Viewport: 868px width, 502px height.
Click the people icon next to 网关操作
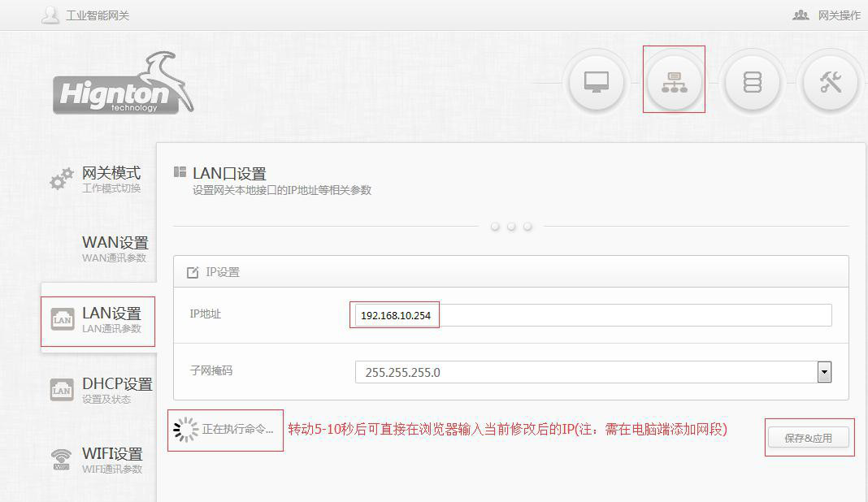[x=801, y=15]
